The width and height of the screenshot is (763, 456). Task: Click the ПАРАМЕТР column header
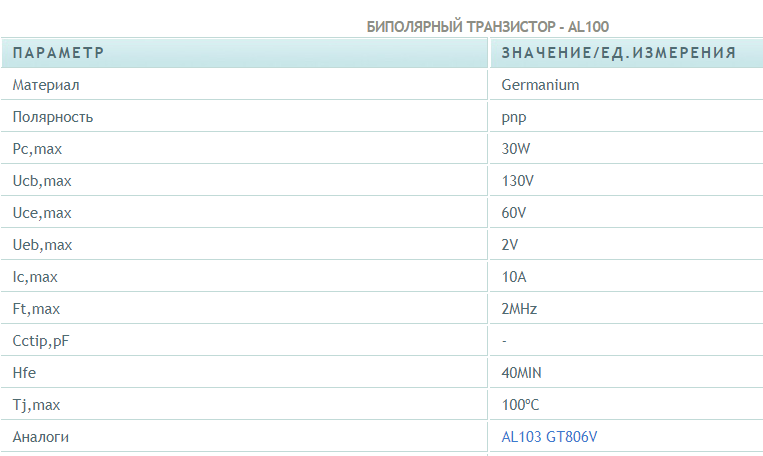coord(58,53)
